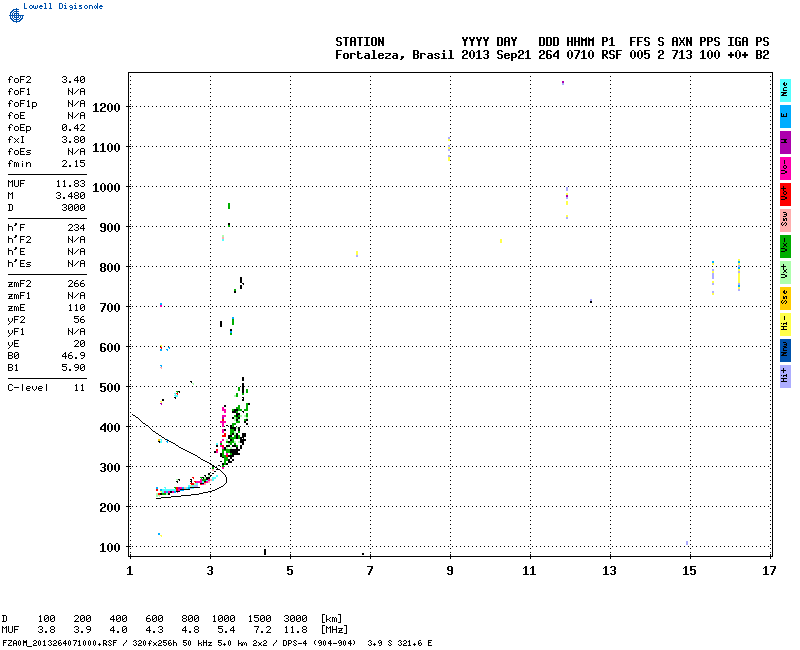This screenshot has height=650, width=800.
Task: Click the 1200 km height axis label
Action: (106, 108)
